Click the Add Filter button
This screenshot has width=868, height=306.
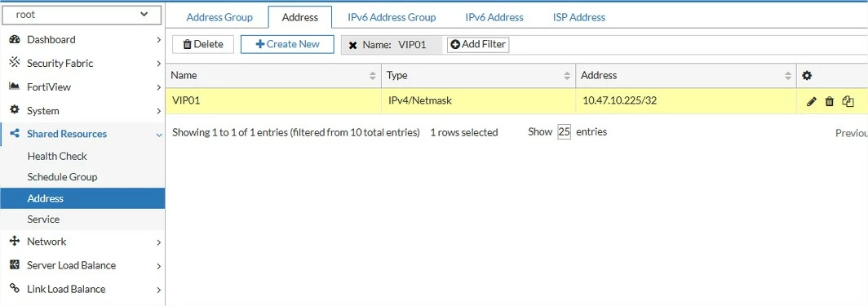pos(478,44)
